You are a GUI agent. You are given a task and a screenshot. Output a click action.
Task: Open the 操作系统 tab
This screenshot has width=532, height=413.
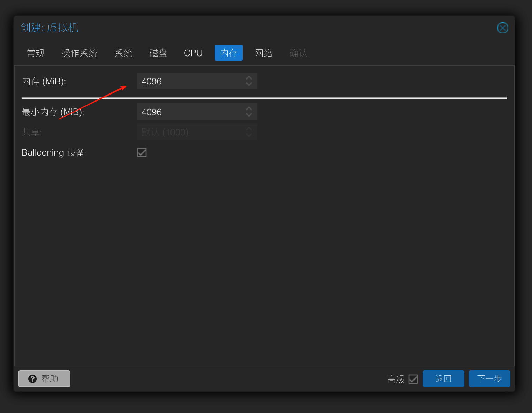79,53
